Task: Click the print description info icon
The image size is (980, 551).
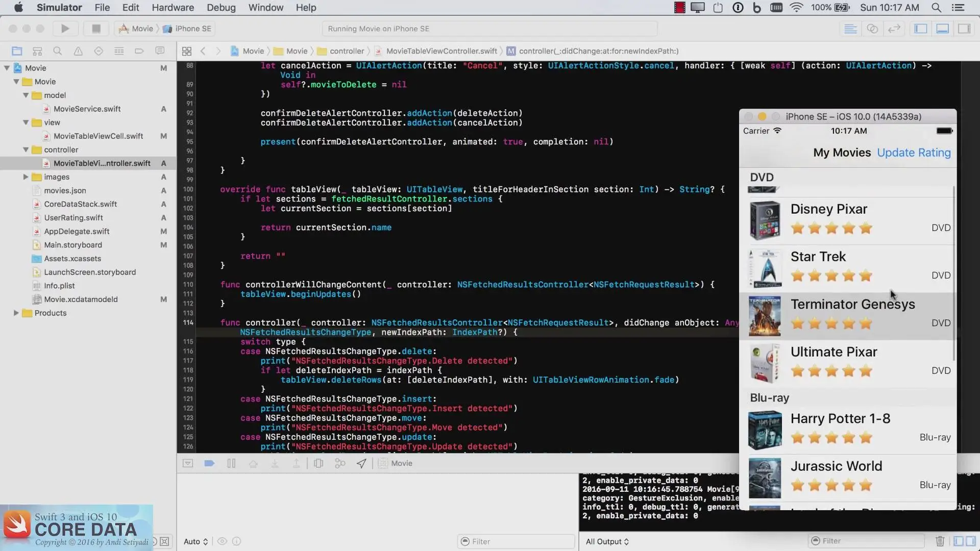Action: tap(236, 541)
